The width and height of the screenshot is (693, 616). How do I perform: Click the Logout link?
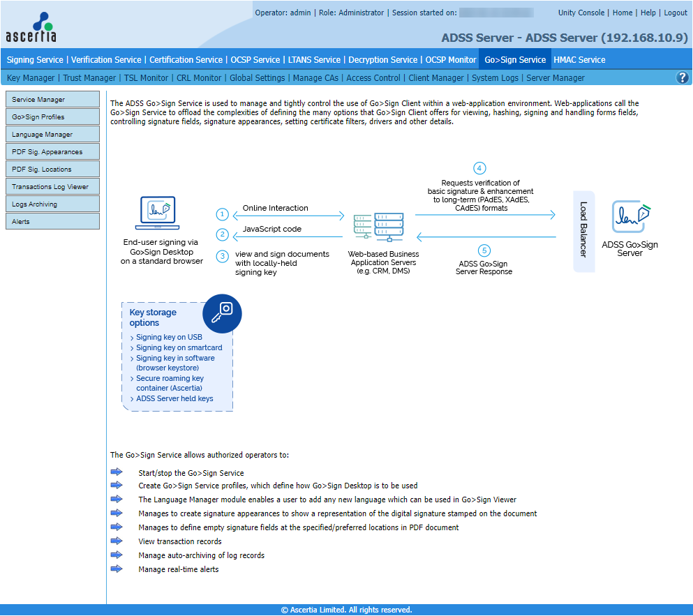click(675, 13)
